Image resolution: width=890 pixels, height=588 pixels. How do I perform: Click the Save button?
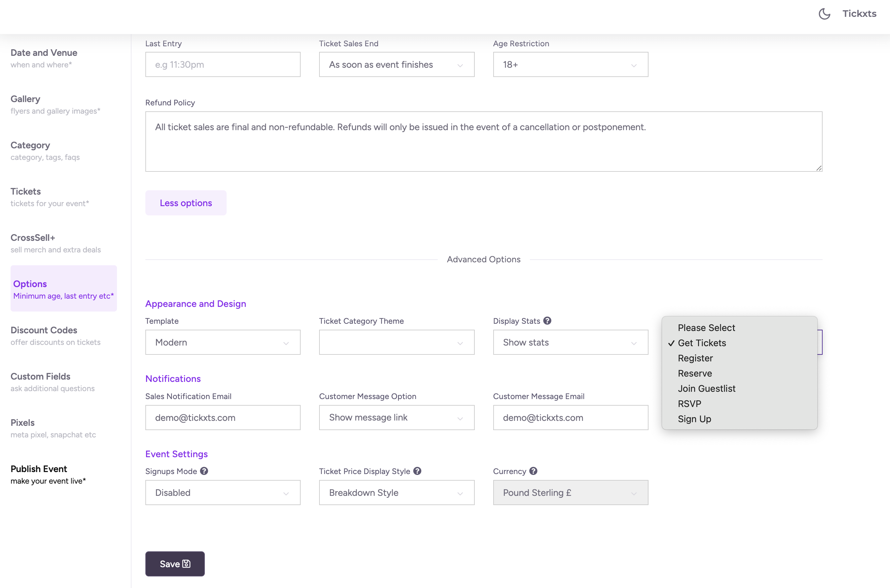pos(175,564)
